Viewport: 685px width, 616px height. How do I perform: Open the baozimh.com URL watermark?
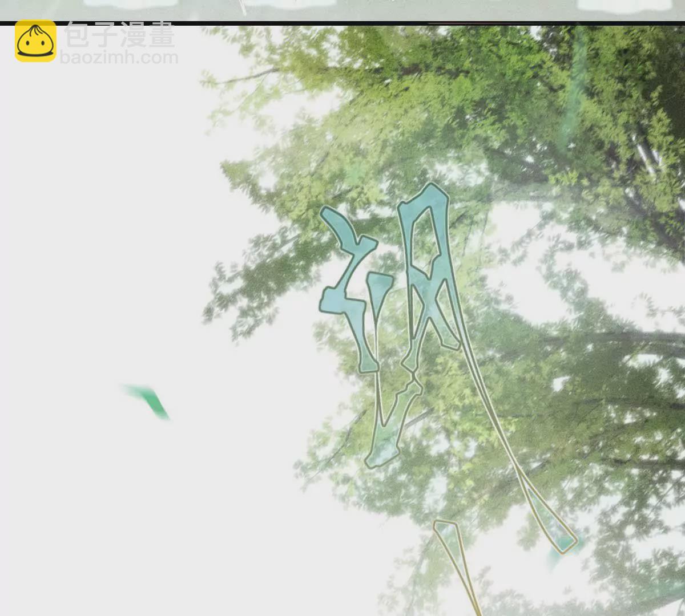(119, 58)
